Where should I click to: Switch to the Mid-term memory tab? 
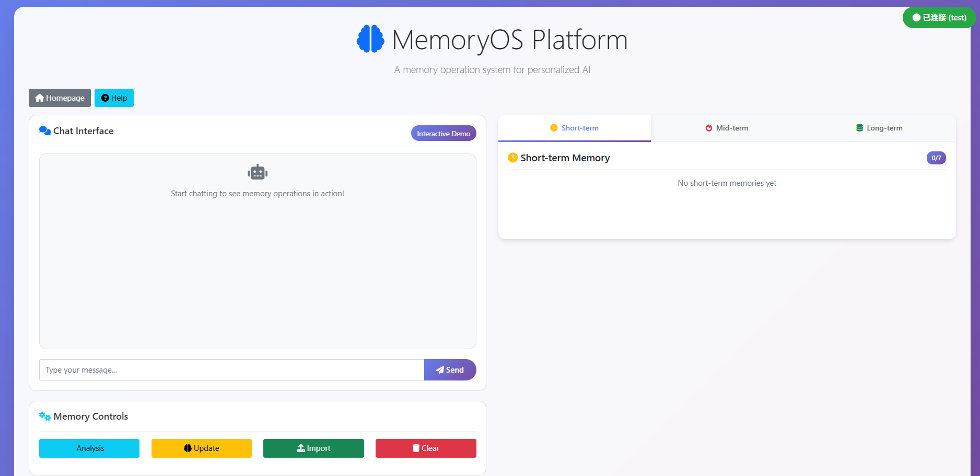click(x=727, y=128)
